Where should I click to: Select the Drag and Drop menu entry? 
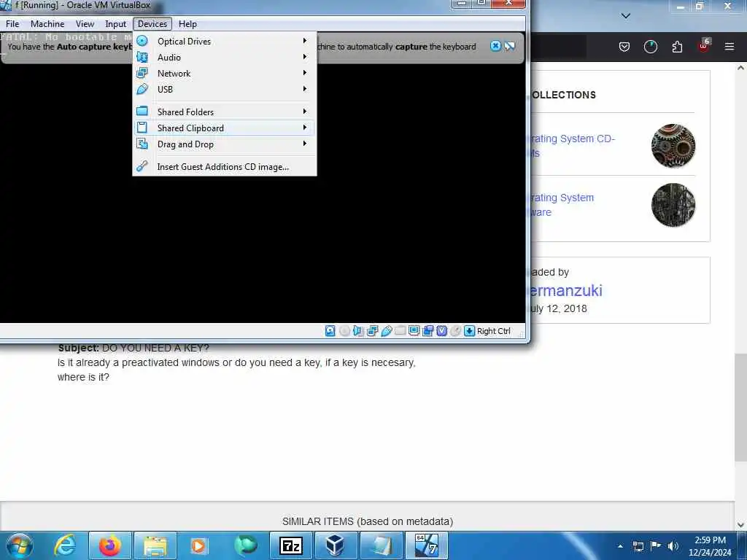tap(225, 144)
